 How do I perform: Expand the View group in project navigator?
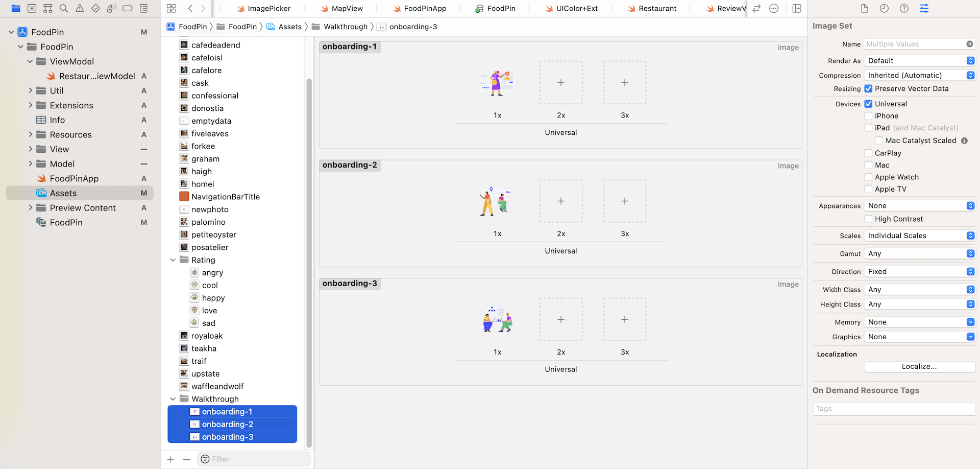coord(31,149)
